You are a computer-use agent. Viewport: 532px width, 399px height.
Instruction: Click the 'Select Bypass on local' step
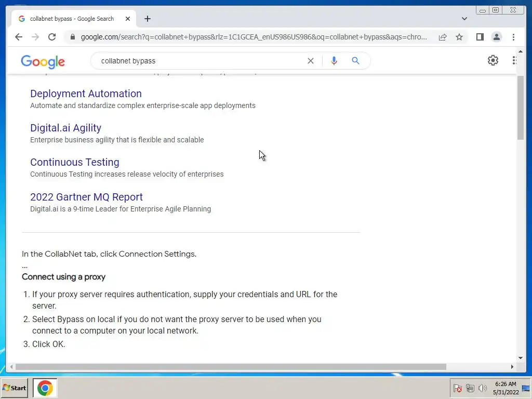pos(177,325)
